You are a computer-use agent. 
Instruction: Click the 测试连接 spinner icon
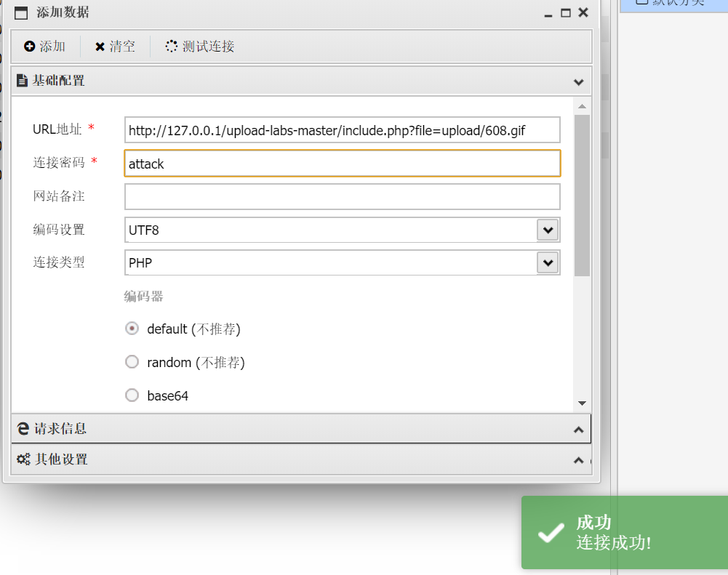pyautogui.click(x=171, y=47)
